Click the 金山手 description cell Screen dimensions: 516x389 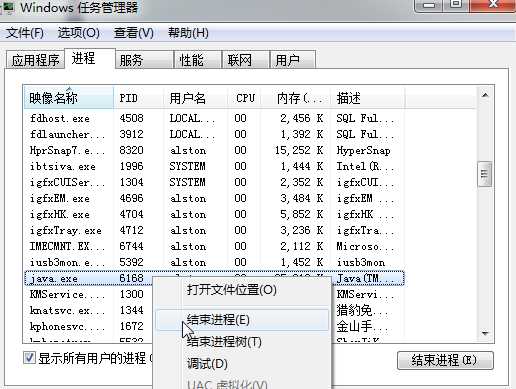click(362, 326)
